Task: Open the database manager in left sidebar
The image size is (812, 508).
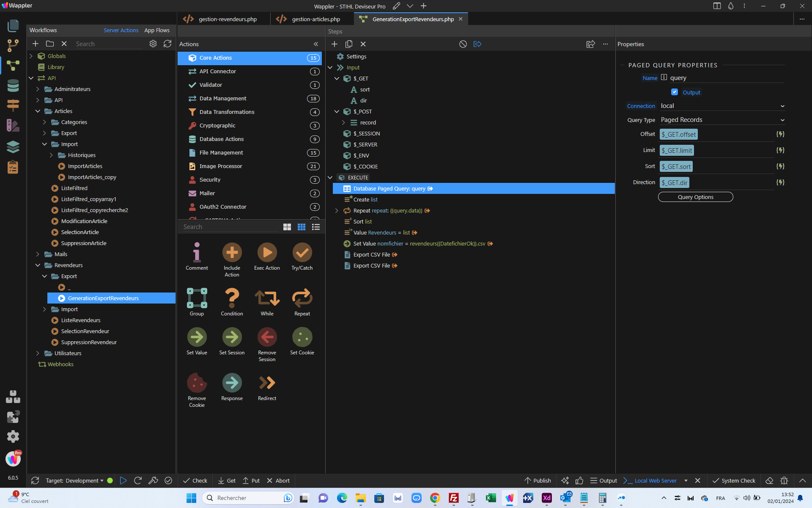Action: click(x=13, y=86)
